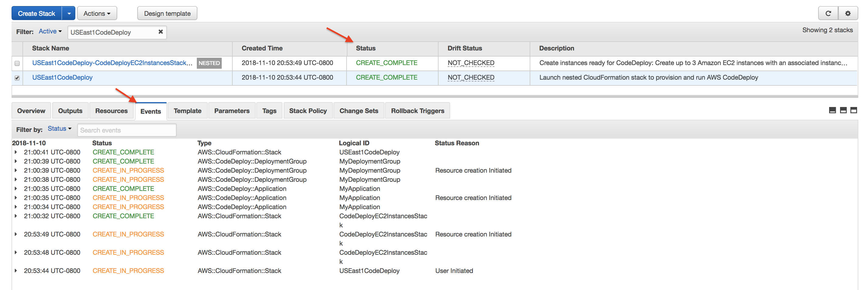This screenshot has height=290, width=868.
Task: Switch to the Outputs tab
Action: (70, 111)
